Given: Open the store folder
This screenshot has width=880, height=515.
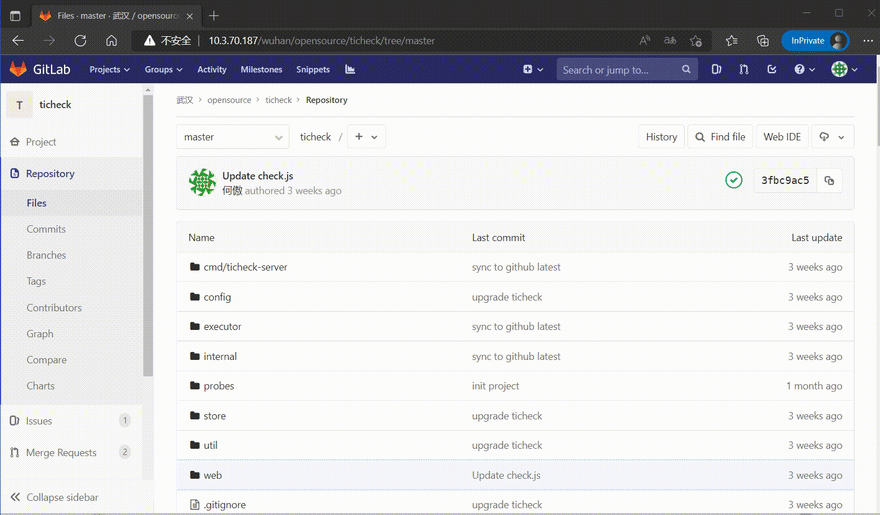Looking at the screenshot, I should (214, 416).
